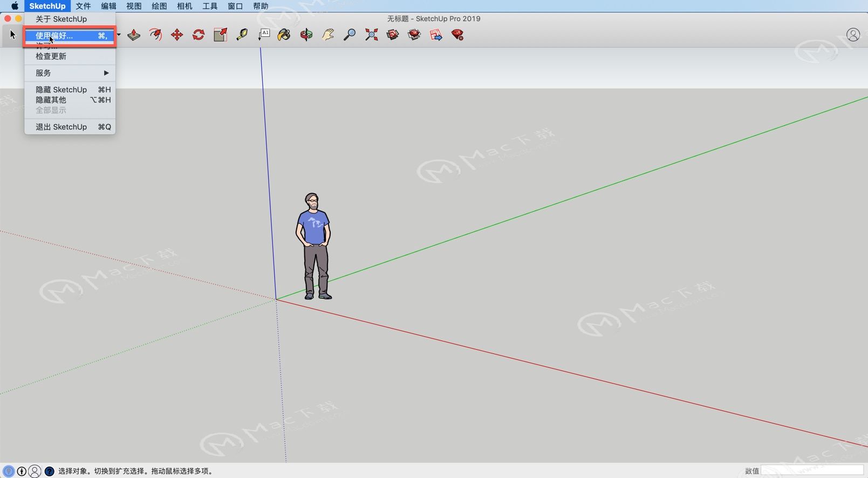Choose 关于 SketchUp menu entry

pos(70,19)
